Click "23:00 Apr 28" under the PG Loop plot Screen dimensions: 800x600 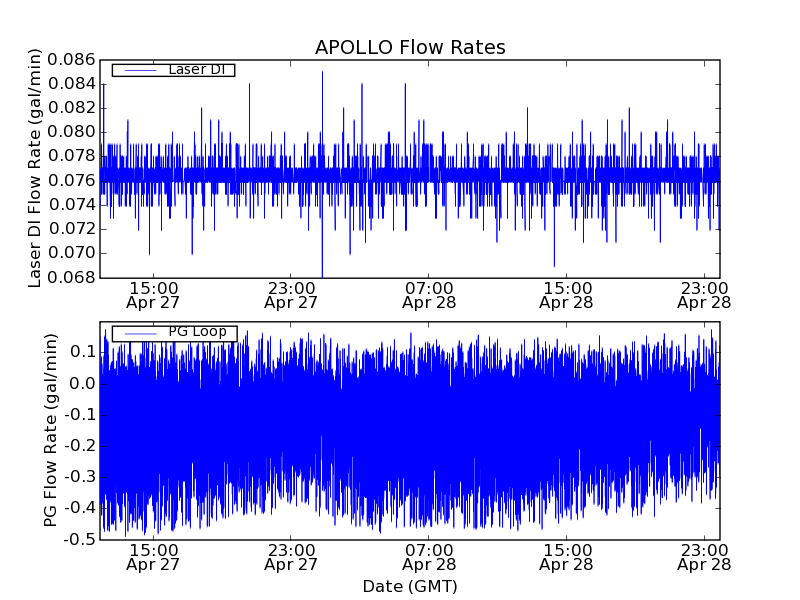coord(704,558)
